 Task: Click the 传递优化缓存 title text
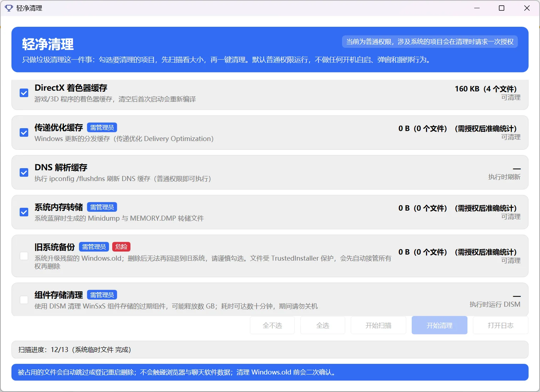[x=59, y=127]
